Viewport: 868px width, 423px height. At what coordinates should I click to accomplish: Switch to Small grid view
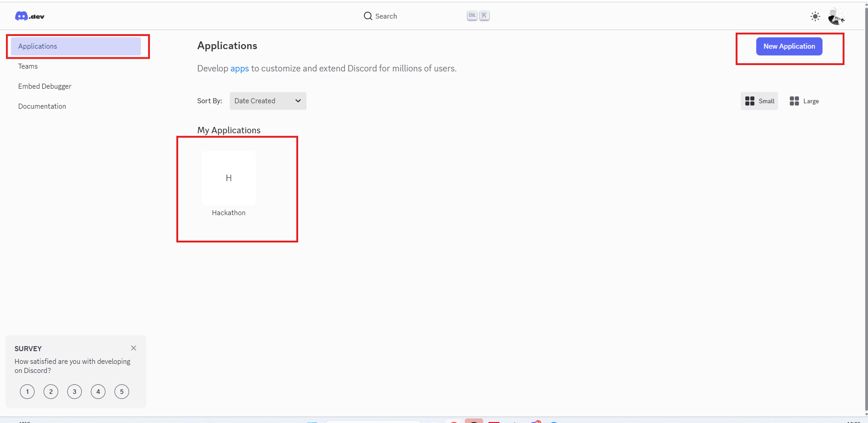click(x=759, y=101)
